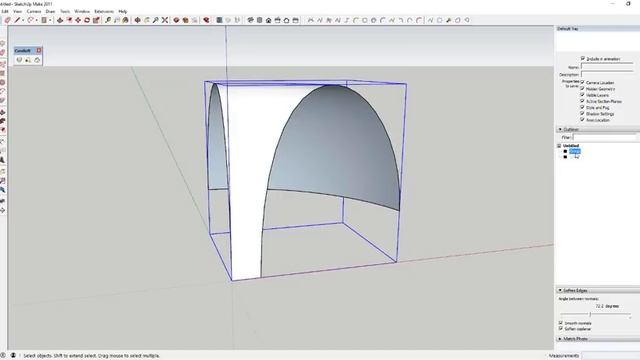
Task: Toggle Soften coplanar checkbox
Action: pyautogui.click(x=561, y=328)
